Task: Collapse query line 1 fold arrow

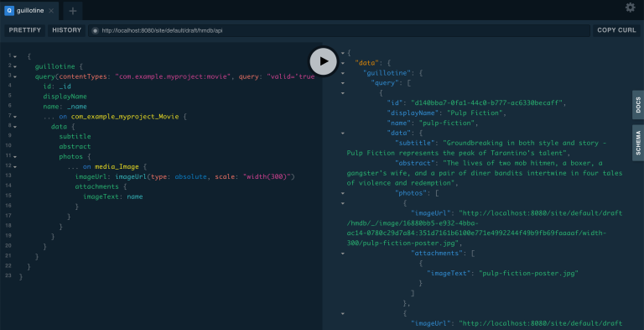Action: pyautogui.click(x=15, y=56)
